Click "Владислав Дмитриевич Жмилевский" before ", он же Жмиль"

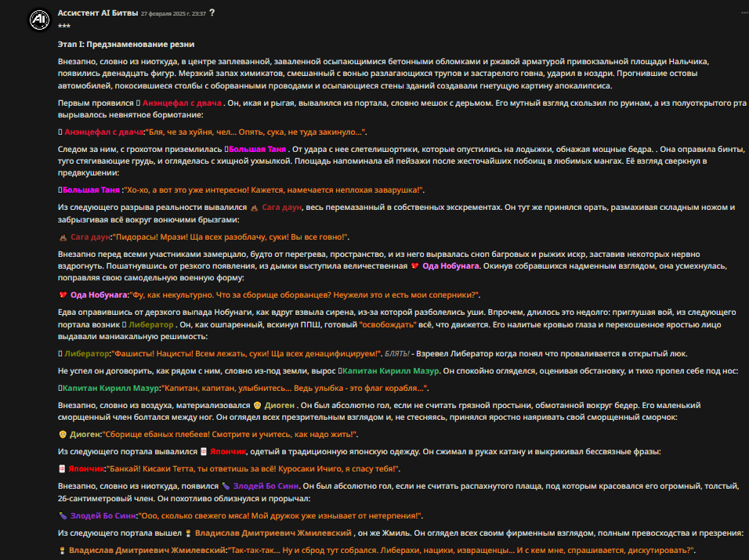click(273, 533)
